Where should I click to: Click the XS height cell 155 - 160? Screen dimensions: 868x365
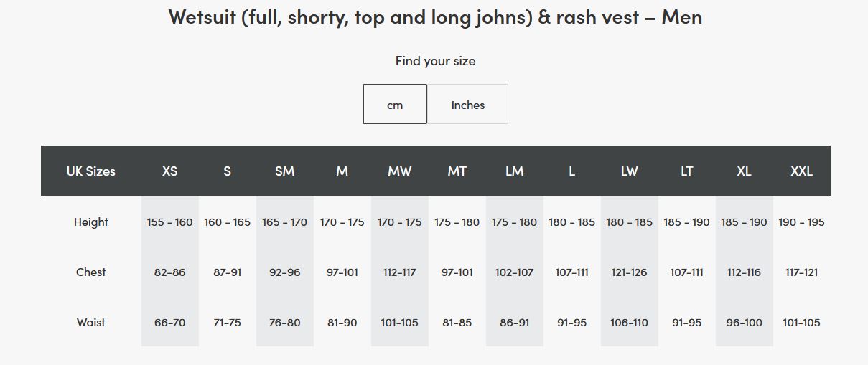point(169,222)
